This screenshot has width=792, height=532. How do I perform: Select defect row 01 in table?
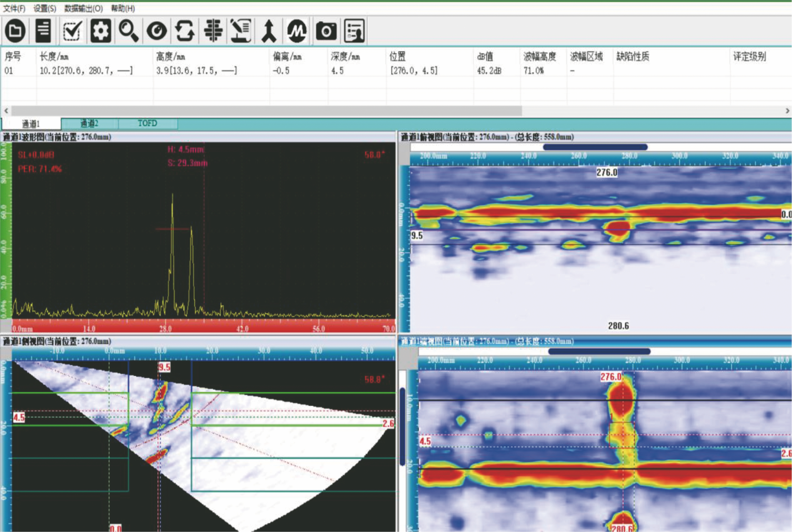(9, 71)
